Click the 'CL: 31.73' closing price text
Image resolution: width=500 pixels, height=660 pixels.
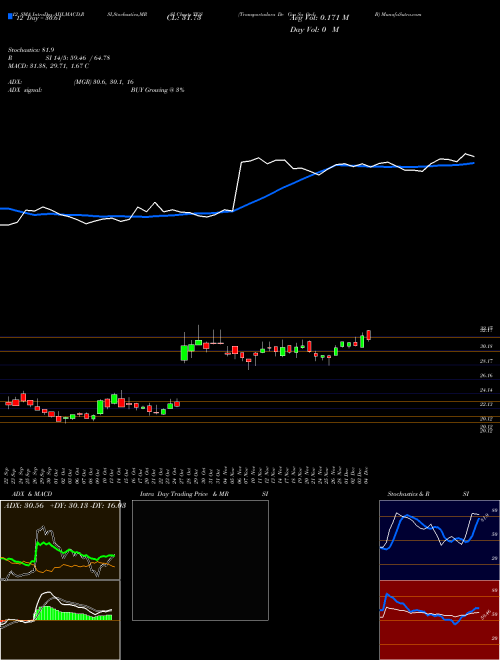point(184,18)
